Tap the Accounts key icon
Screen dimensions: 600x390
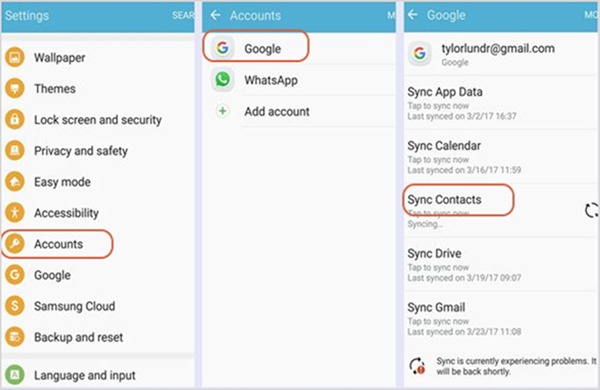[x=15, y=243]
